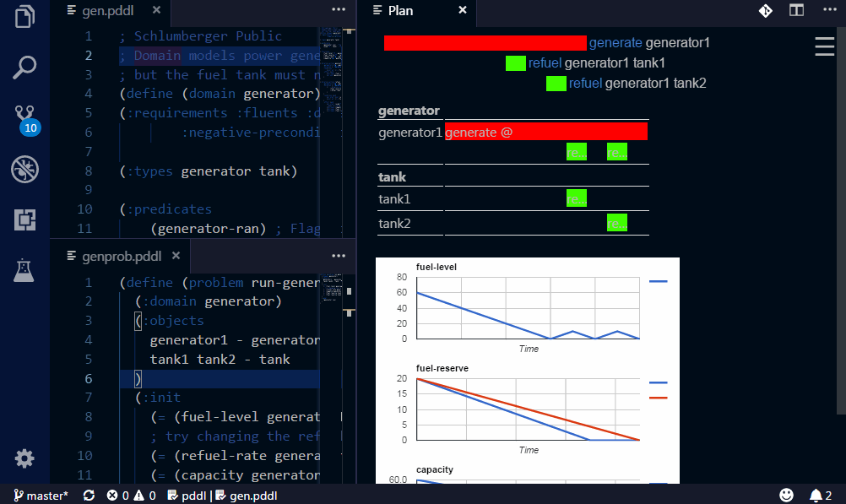Click the 'generator' swimlane heading

(409, 111)
